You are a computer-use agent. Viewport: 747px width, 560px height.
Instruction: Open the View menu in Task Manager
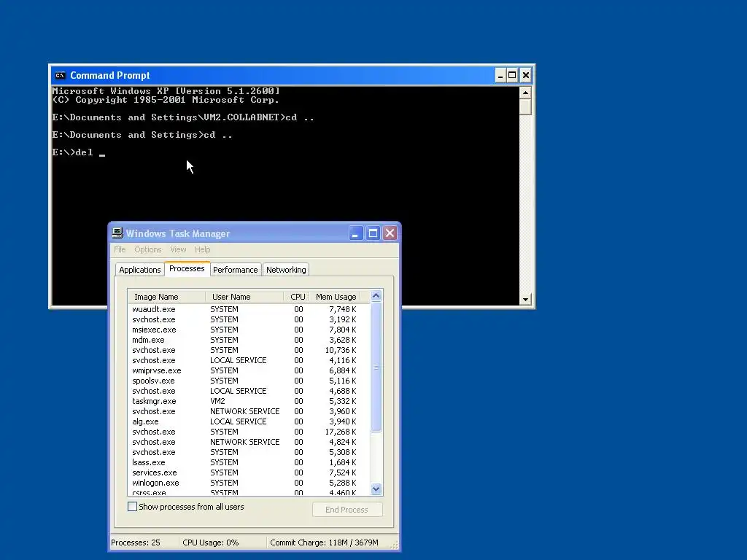click(x=178, y=249)
